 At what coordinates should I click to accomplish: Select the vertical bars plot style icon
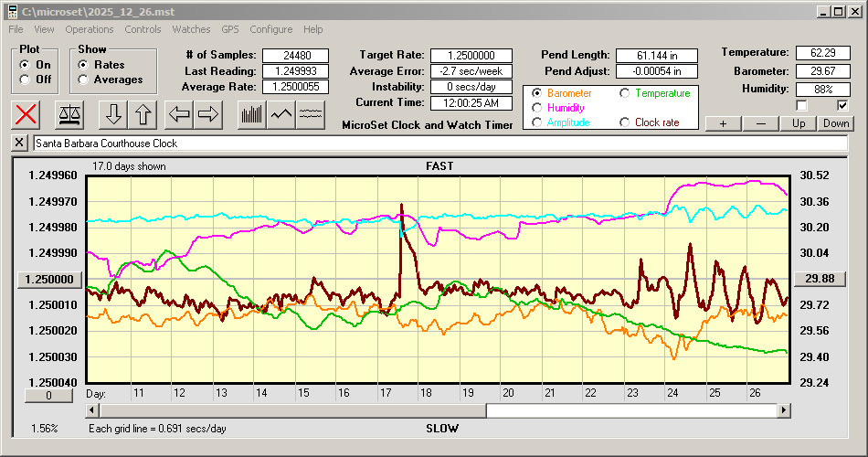point(251,114)
